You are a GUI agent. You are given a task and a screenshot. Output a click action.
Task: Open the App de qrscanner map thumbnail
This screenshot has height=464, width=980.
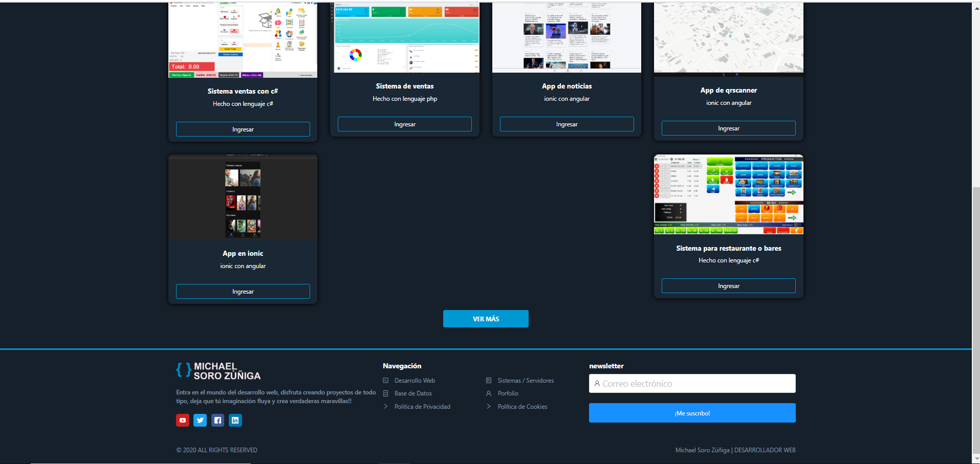pos(729,39)
